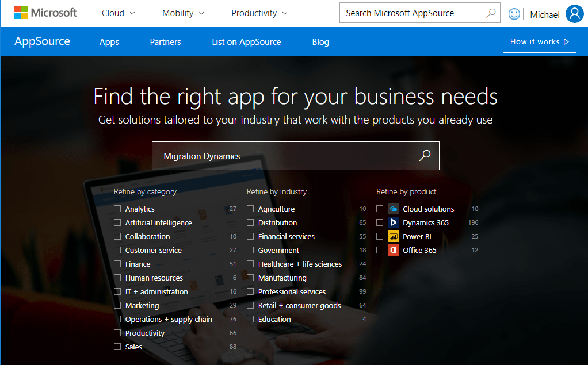This screenshot has height=365, width=588.
Task: Click the Dynamics 365 product icon
Action: [x=394, y=222]
